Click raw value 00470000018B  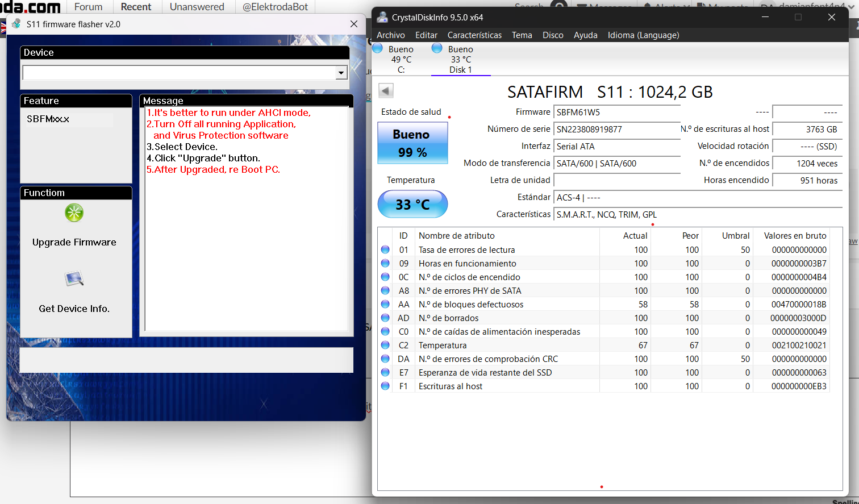[x=799, y=304]
